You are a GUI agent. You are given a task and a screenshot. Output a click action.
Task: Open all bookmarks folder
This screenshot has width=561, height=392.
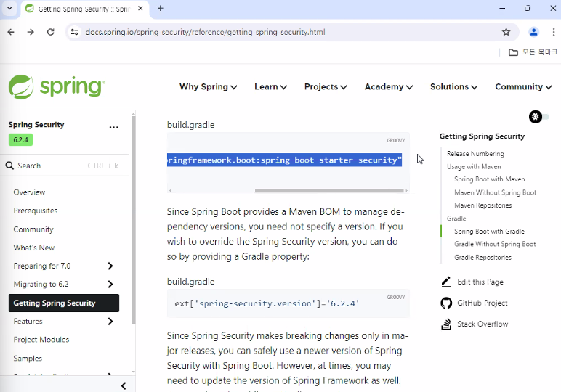pyautogui.click(x=533, y=52)
